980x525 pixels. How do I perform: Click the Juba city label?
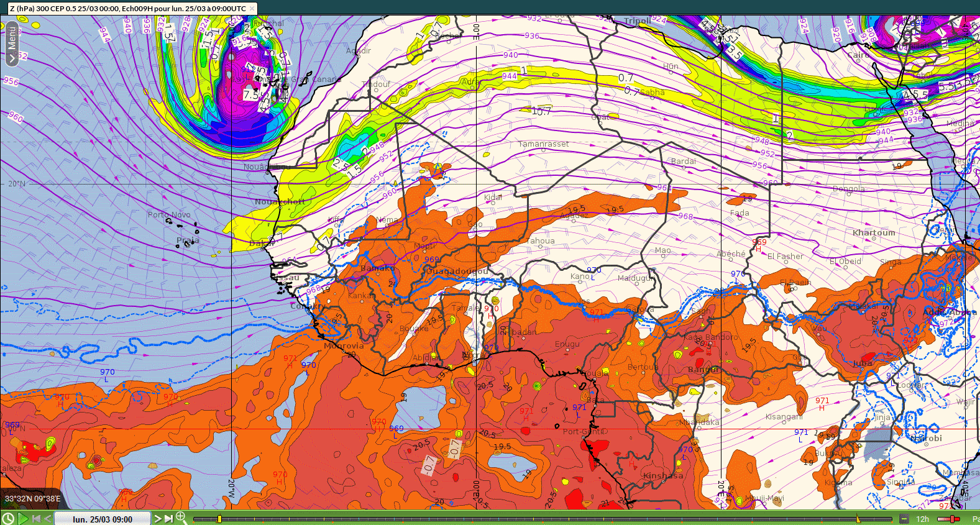(x=863, y=363)
